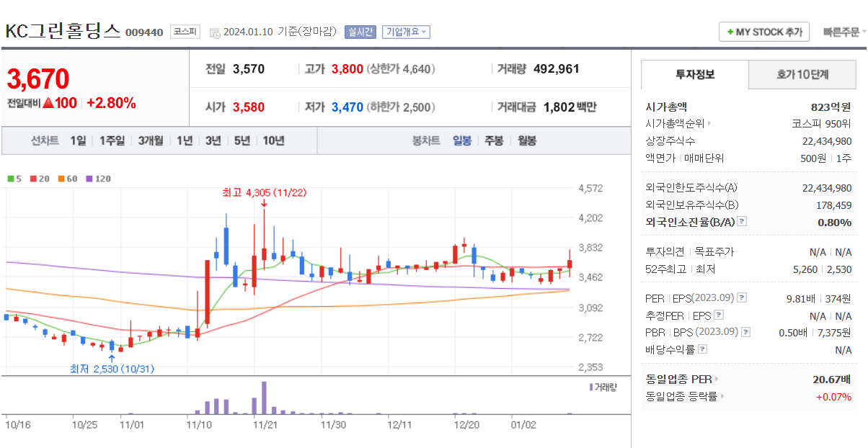Select the 일봉 candlestick chart

pos(462,140)
